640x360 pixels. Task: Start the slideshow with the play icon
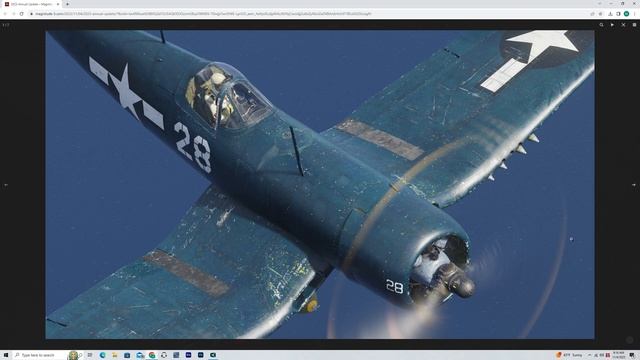tap(612, 25)
